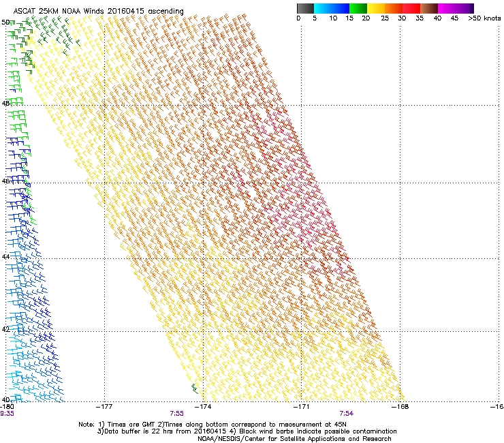The width and height of the screenshot is (504, 443).
Task: Click the magenta-purple 40-50 knots color band
Action: [456, 8]
